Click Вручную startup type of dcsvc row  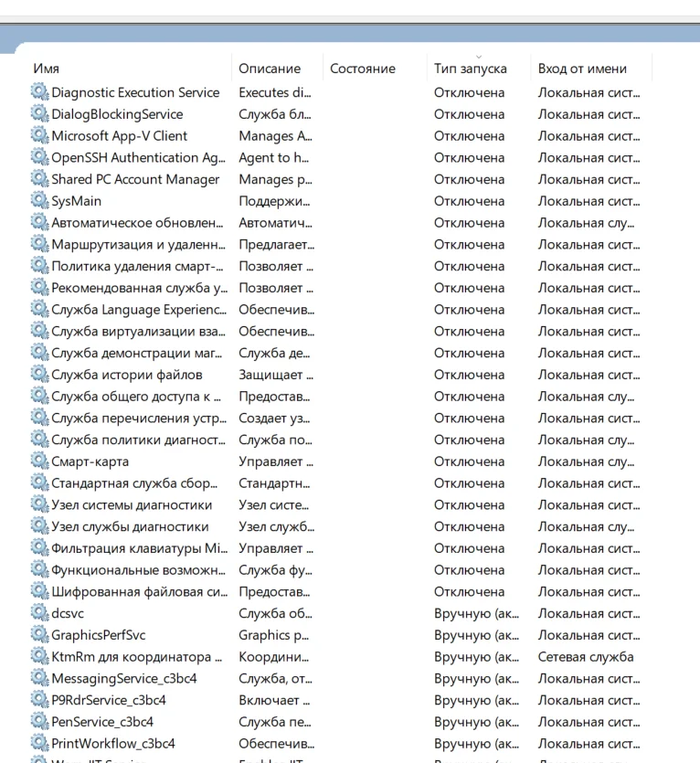(x=476, y=614)
